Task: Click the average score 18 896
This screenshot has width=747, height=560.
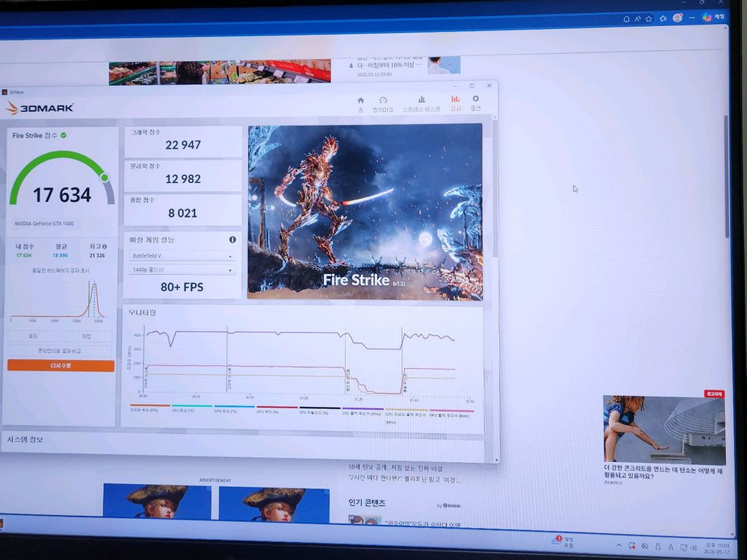Action: tap(60, 255)
